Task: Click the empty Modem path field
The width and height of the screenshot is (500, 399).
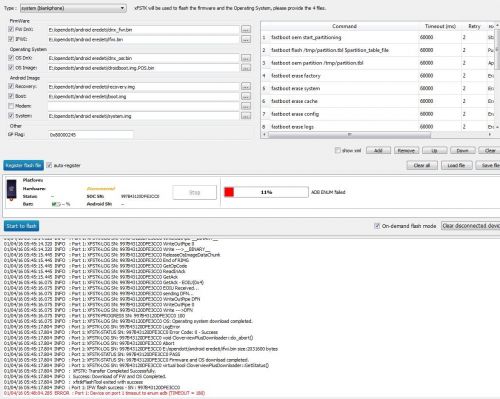Action: (x=144, y=106)
